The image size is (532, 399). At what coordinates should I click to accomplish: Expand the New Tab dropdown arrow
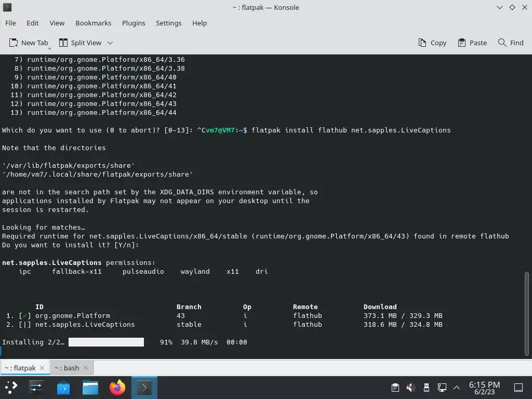pyautogui.click(x=49, y=48)
